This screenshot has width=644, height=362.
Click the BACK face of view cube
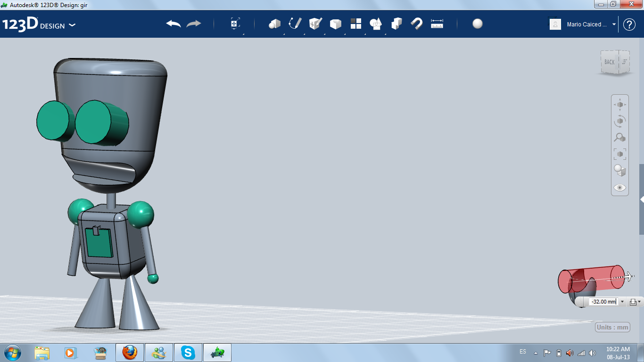coord(610,62)
